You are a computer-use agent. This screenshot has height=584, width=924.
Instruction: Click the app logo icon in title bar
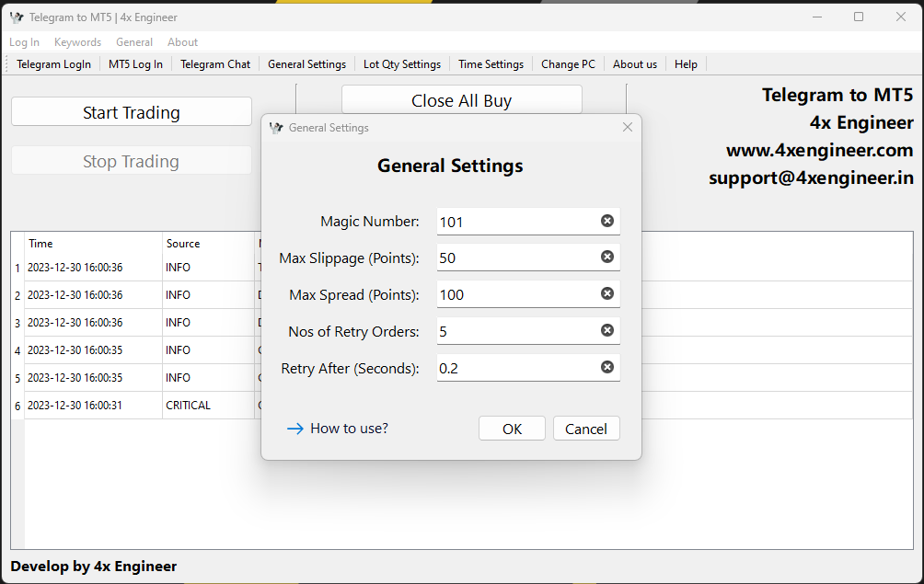coord(17,17)
